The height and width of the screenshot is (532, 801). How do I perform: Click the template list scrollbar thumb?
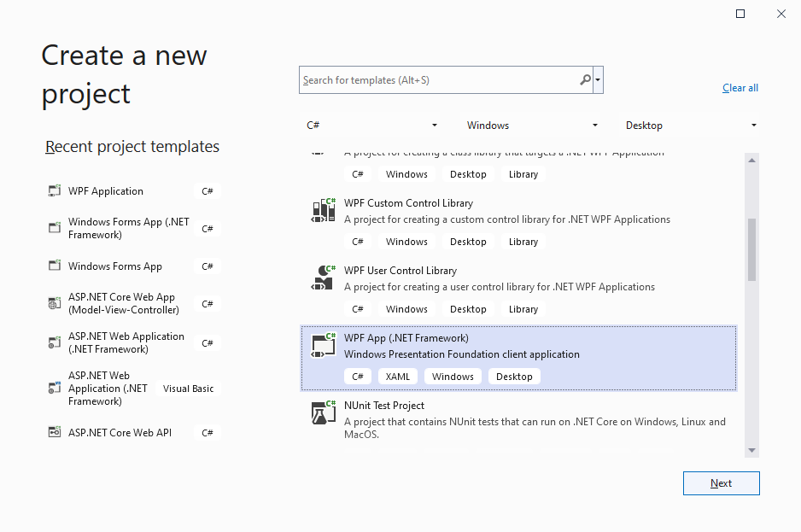(x=751, y=249)
